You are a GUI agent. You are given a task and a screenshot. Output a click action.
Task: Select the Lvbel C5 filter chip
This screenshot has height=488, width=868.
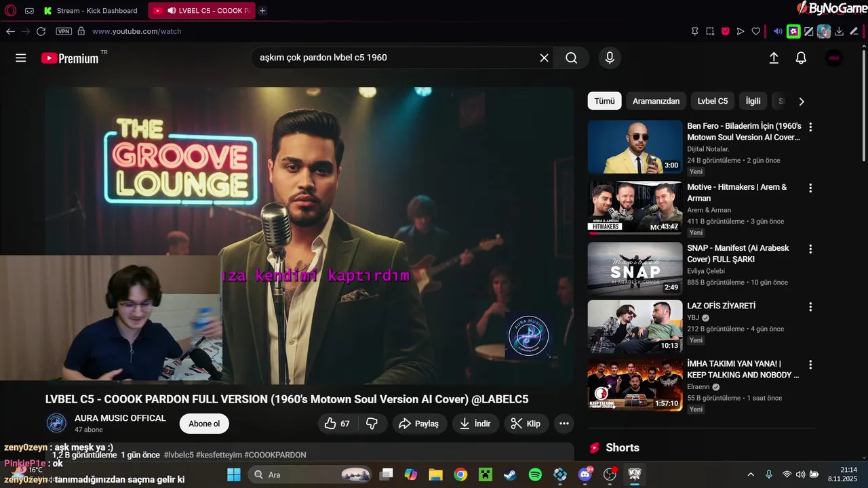click(x=713, y=101)
